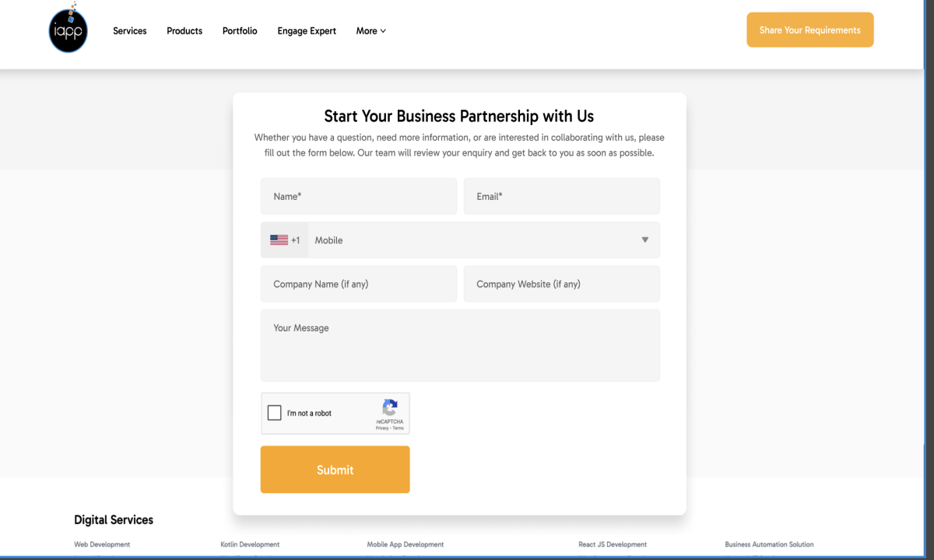Image resolution: width=934 pixels, height=560 pixels.
Task: Follow the Business Automation Solution link
Action: [769, 544]
